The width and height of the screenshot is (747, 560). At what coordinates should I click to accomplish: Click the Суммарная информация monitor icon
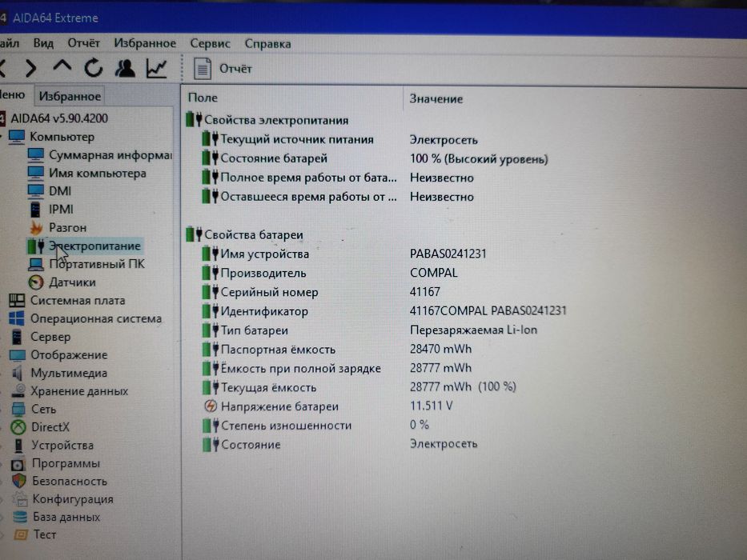pos(36,154)
